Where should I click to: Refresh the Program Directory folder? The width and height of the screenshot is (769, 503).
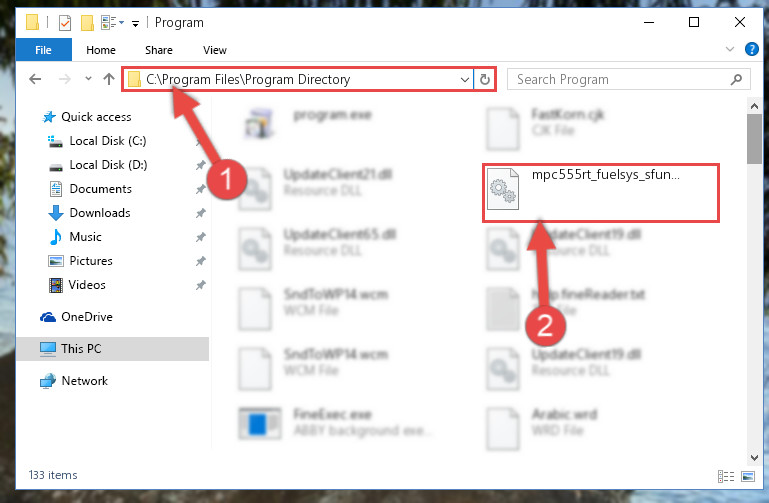coord(485,79)
